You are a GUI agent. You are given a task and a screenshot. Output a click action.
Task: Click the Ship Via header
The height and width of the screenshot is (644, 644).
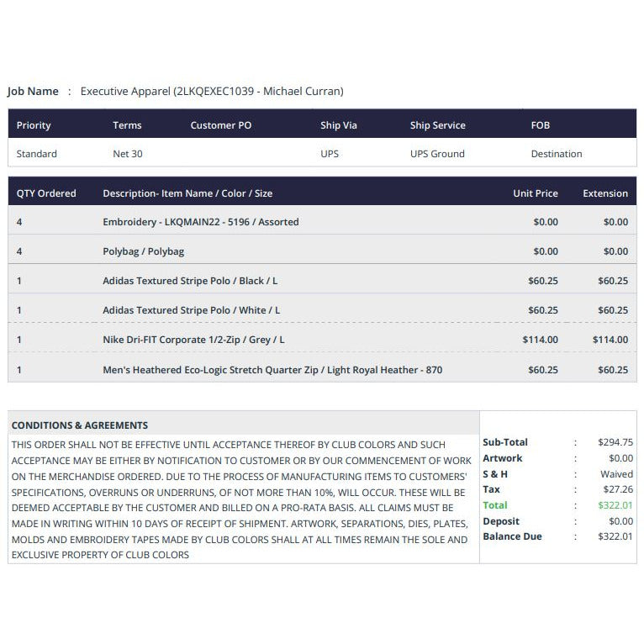click(339, 125)
